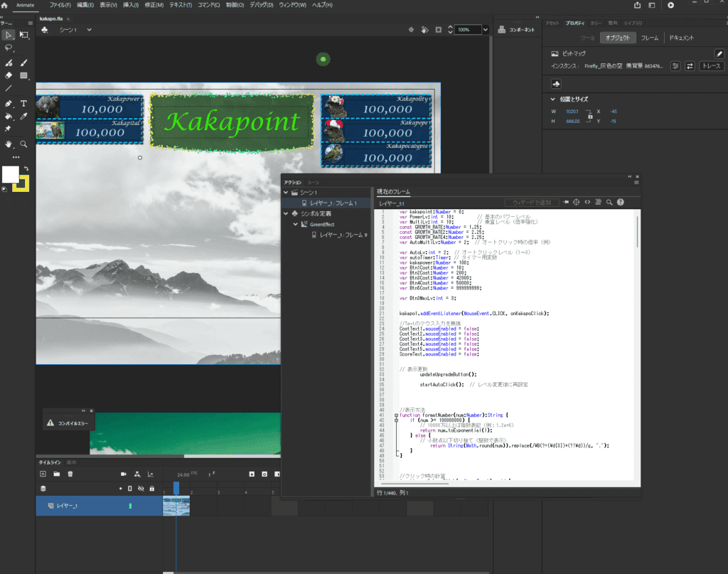Screen dimensions: 728x574
Task: Click the new layer icon in timeline
Action: pos(43,474)
